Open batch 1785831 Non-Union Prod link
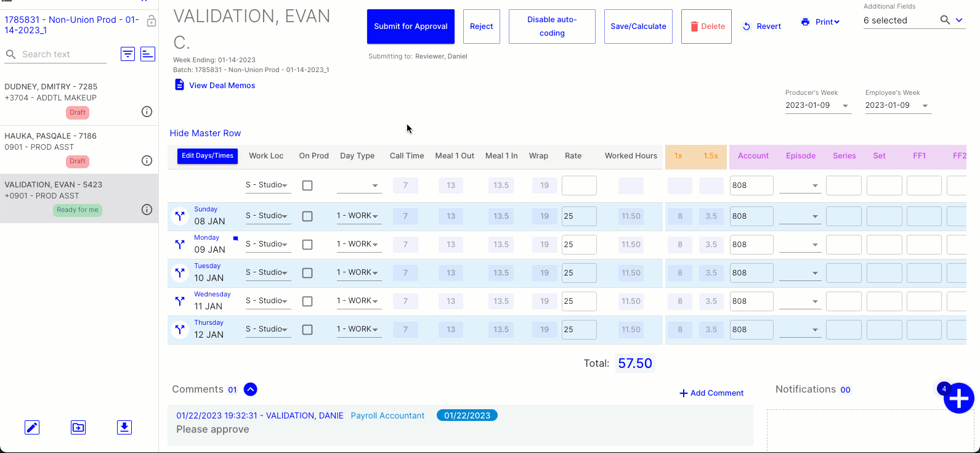 click(71, 25)
